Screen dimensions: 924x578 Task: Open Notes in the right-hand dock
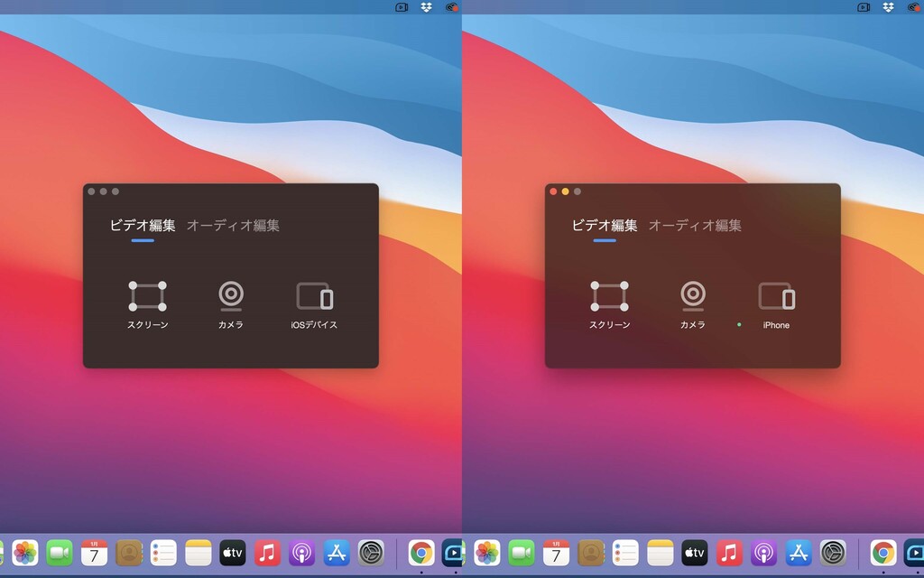click(660, 554)
